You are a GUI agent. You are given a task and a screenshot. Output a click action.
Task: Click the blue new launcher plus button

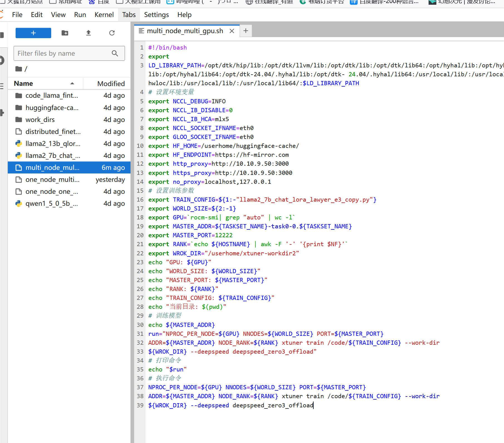pyautogui.click(x=33, y=33)
